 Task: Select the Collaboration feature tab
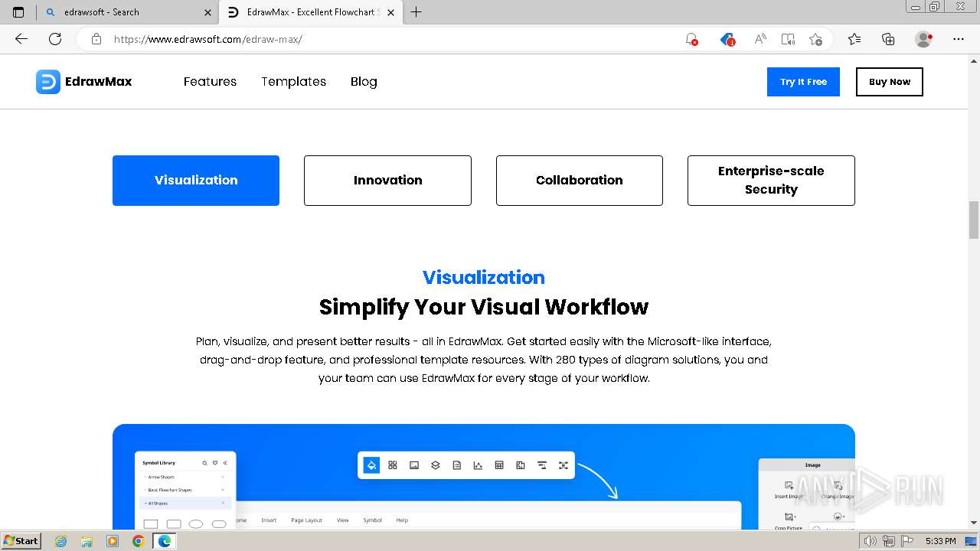pyautogui.click(x=580, y=181)
